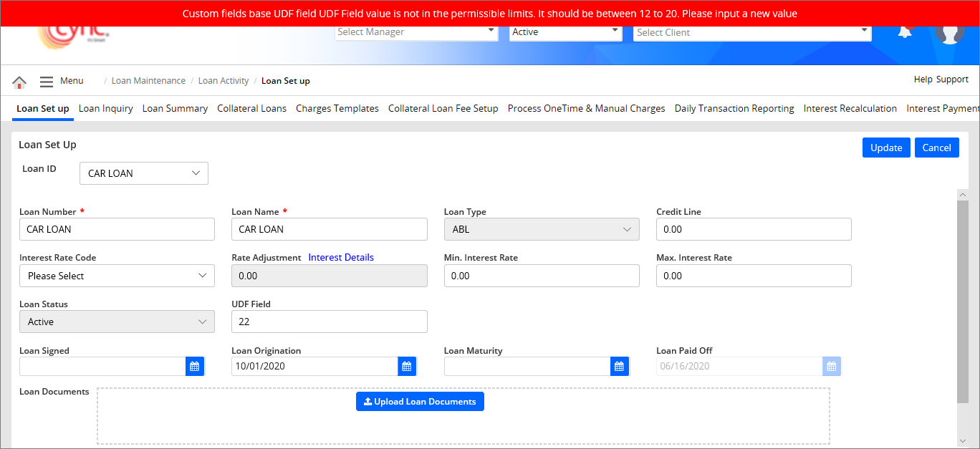Image resolution: width=980 pixels, height=449 pixels.
Task: Expand the Interest Rate Code dropdown
Action: click(x=117, y=276)
